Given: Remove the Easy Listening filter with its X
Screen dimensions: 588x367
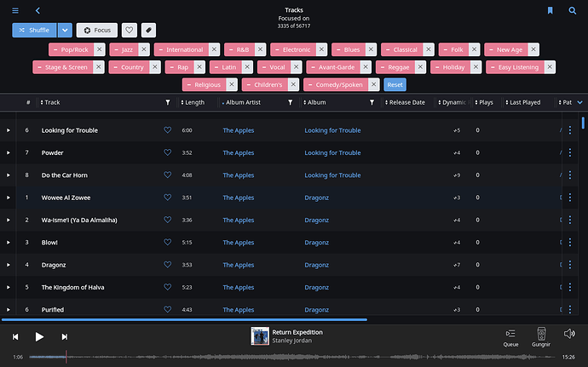Looking at the screenshot, I should [x=550, y=67].
